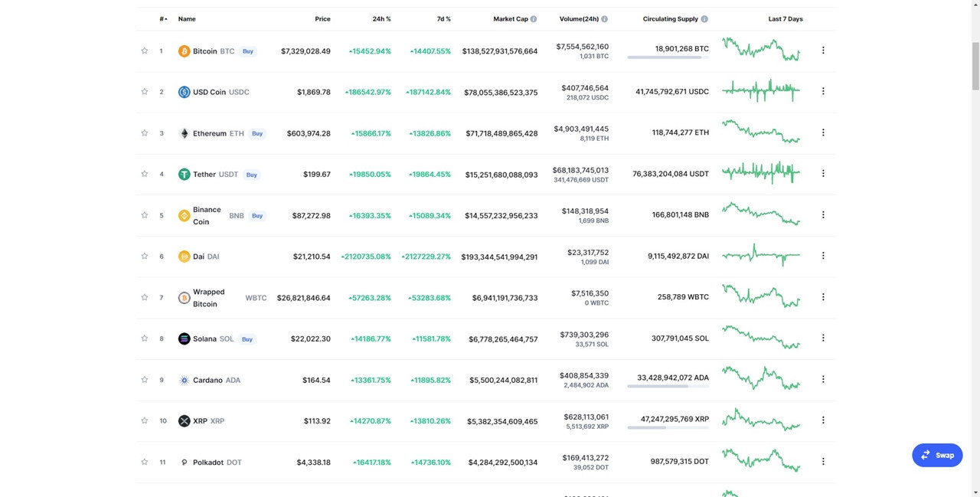The width and height of the screenshot is (980, 497).
Task: Click the Tether logo icon
Action: [184, 175]
